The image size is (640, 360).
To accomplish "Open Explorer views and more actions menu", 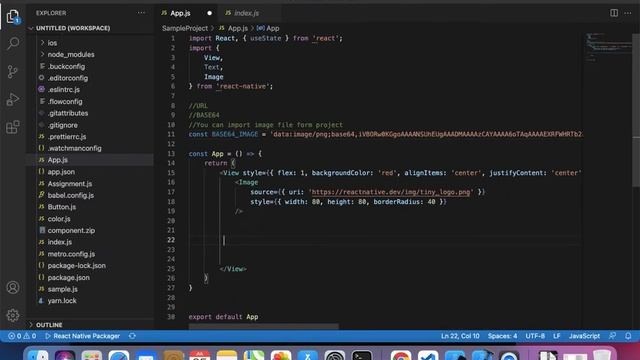I will coord(141,13).
